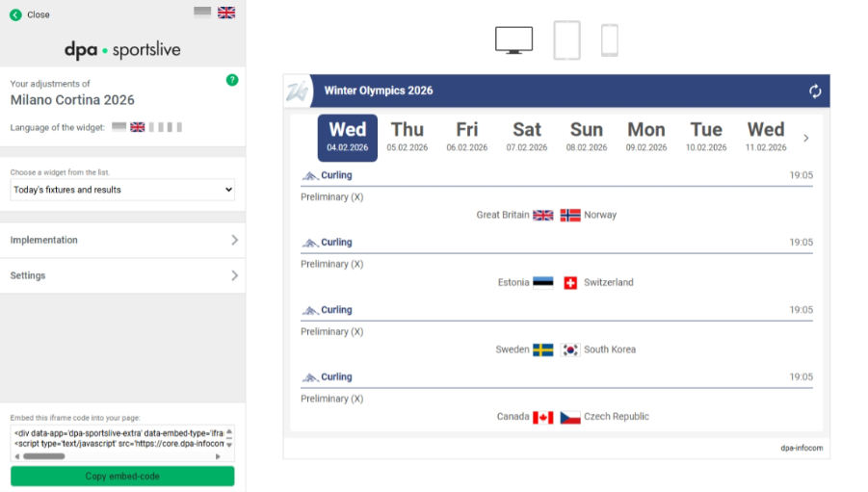Click the green back arrow beside Close

(15, 14)
